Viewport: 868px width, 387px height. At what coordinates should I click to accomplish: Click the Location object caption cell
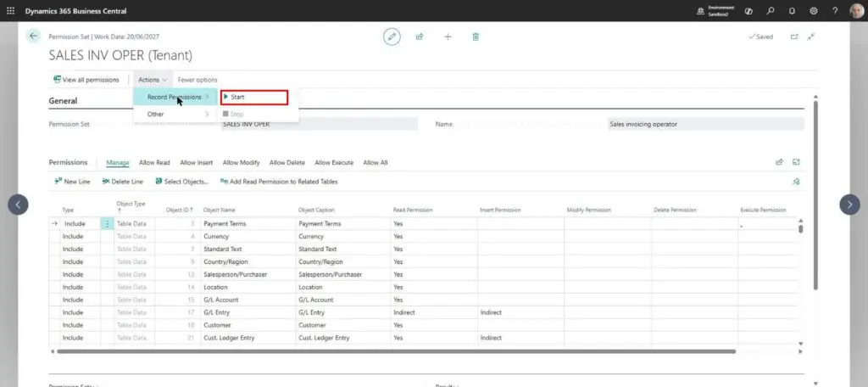click(x=343, y=287)
